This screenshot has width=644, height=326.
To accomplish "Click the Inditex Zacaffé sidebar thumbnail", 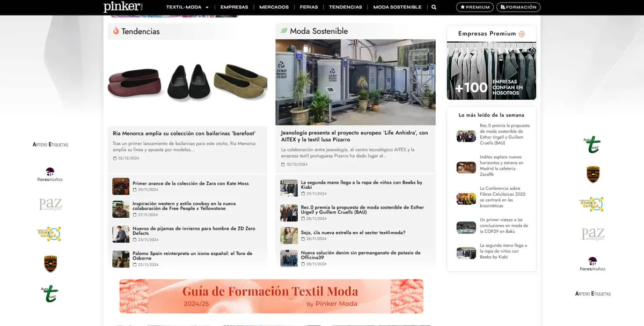I will point(466,167).
